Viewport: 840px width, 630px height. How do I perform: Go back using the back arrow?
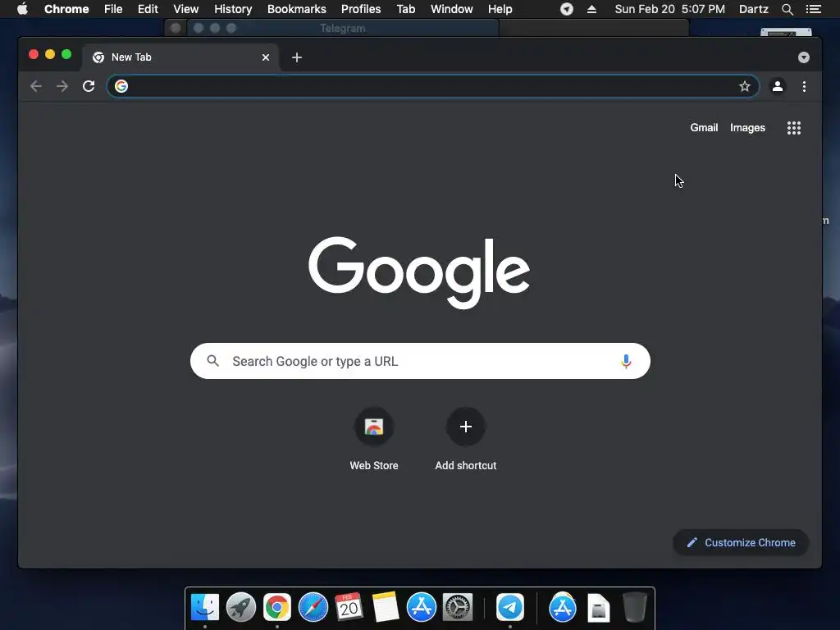tap(36, 86)
